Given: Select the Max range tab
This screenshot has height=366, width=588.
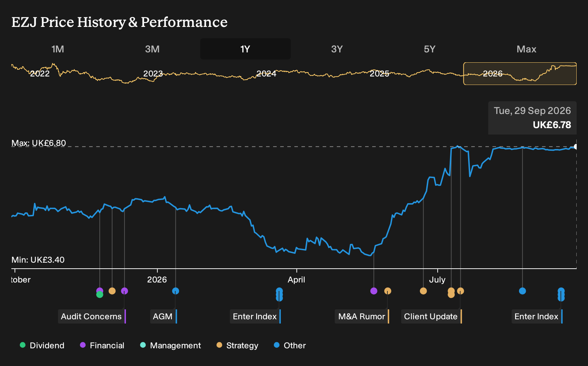Looking at the screenshot, I should click(526, 49).
